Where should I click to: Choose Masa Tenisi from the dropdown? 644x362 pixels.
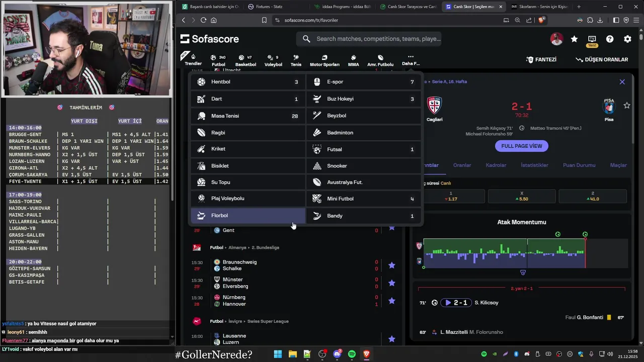(x=248, y=116)
